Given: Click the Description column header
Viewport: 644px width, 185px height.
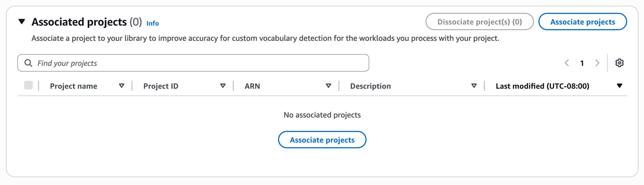Looking at the screenshot, I should 371,86.
